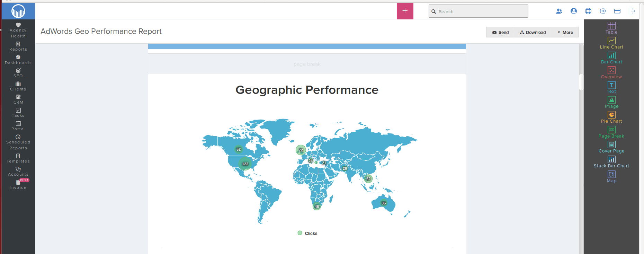This screenshot has width=644, height=254.
Task: Click the 26 clicks bubble in the Middle East
Action: (345, 168)
